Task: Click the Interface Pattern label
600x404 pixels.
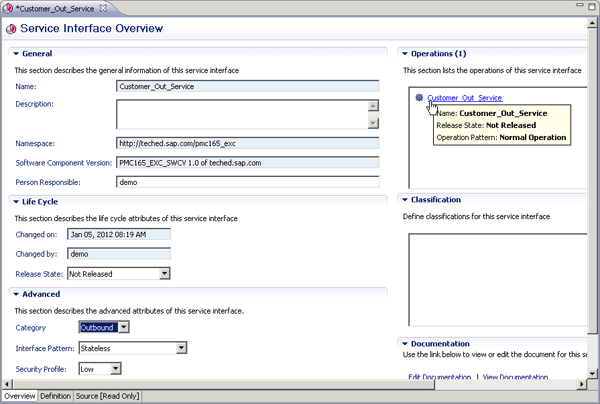Action: 45,349
